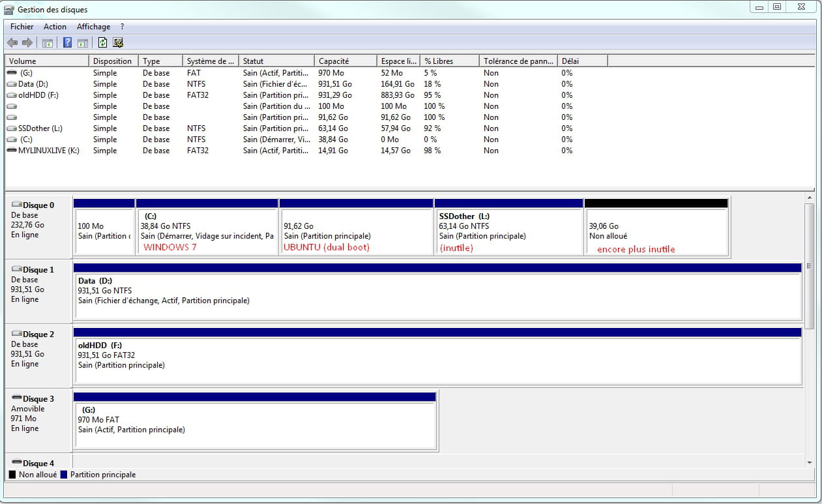Select the 39,06 Go unallocated space block
This screenshot has height=504, width=822.
(x=656, y=231)
